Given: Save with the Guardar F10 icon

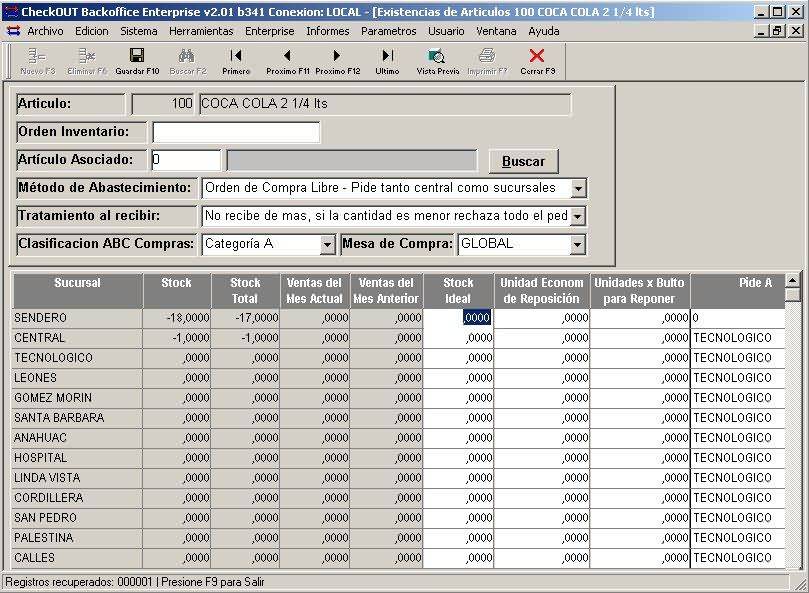Looking at the screenshot, I should pos(137,61).
